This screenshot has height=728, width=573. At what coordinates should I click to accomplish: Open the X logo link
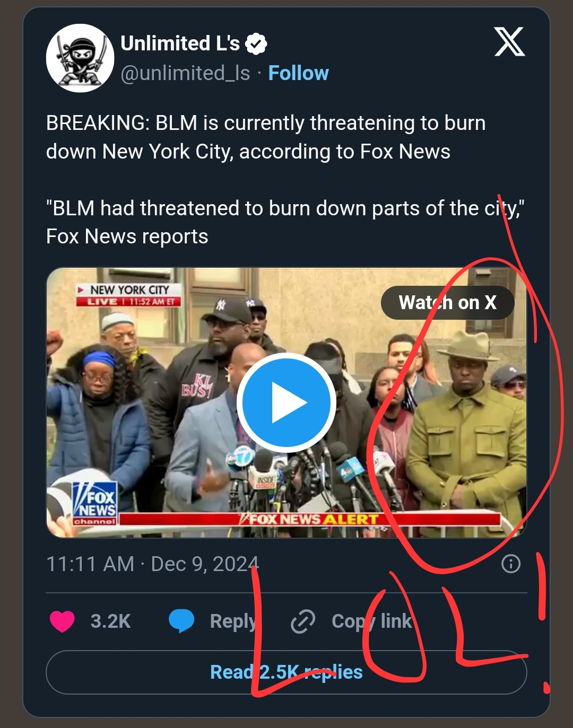509,42
